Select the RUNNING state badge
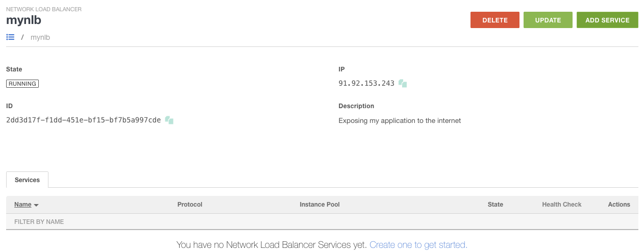The width and height of the screenshot is (644, 252). 22,84
